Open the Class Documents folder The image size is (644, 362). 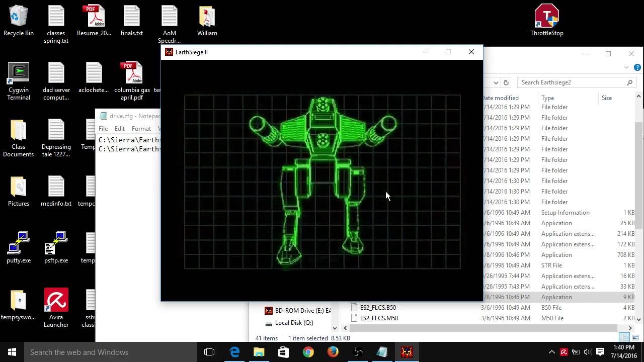19,137
